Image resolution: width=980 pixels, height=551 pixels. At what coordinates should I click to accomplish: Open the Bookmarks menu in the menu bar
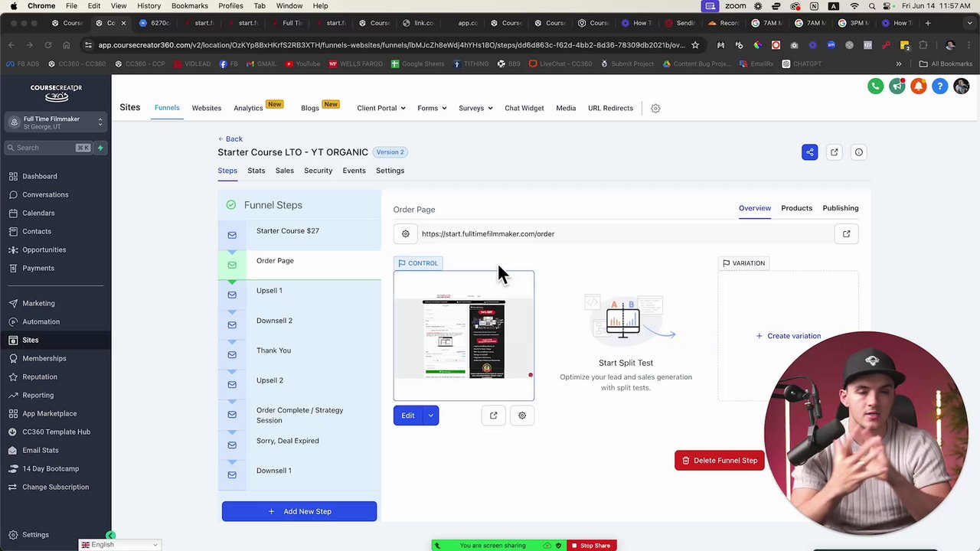[x=190, y=6]
